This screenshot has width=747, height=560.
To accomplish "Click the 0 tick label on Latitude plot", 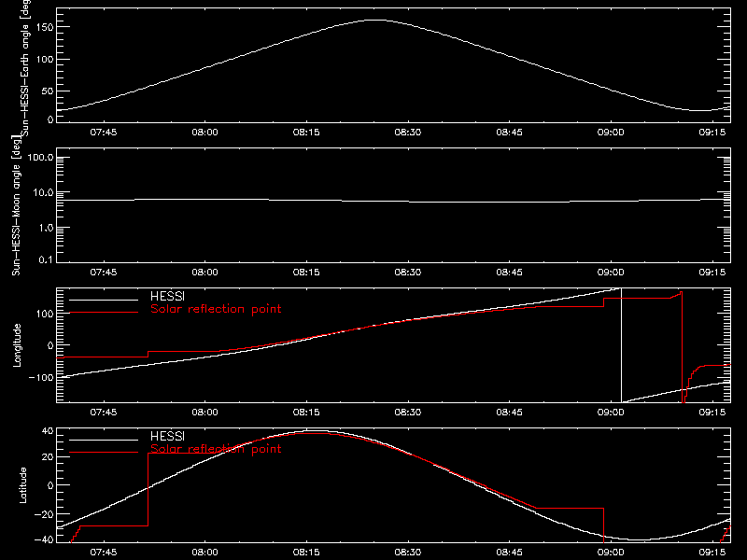I will point(50,485).
